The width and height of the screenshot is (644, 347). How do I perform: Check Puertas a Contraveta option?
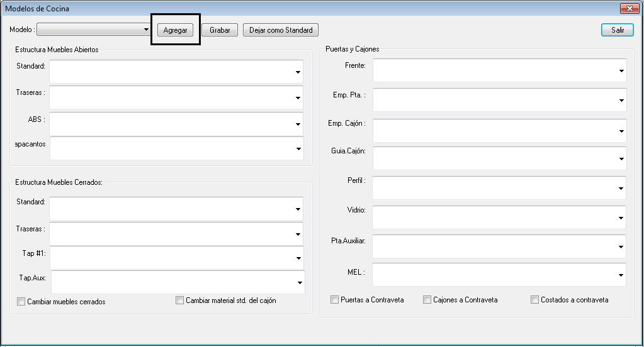pos(334,300)
